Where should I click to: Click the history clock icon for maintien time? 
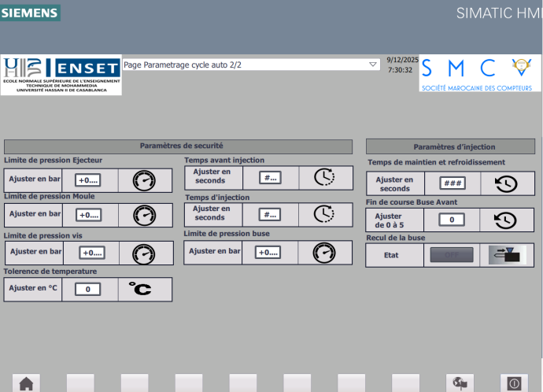505,183
